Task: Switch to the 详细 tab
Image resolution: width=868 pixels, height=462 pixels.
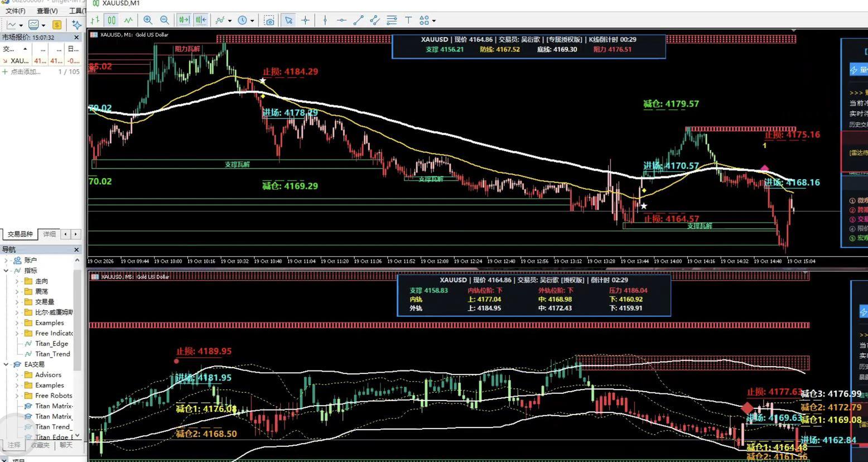Action: [50, 234]
